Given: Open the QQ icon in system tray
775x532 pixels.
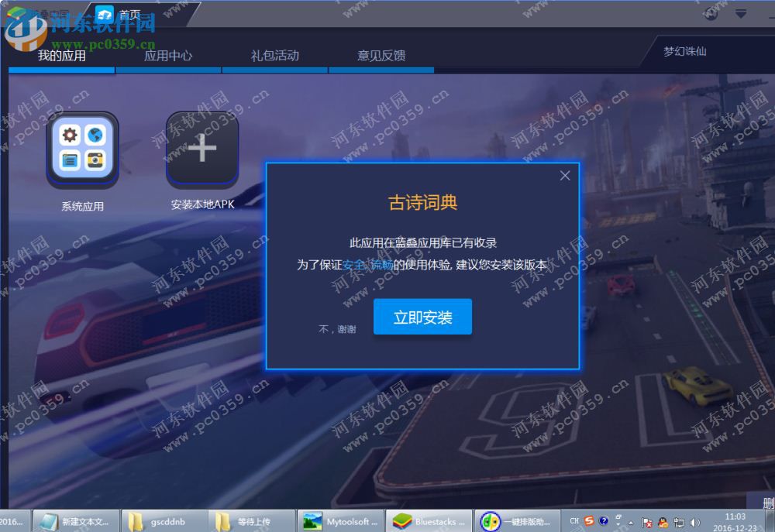Looking at the screenshot, I should click(x=661, y=522).
